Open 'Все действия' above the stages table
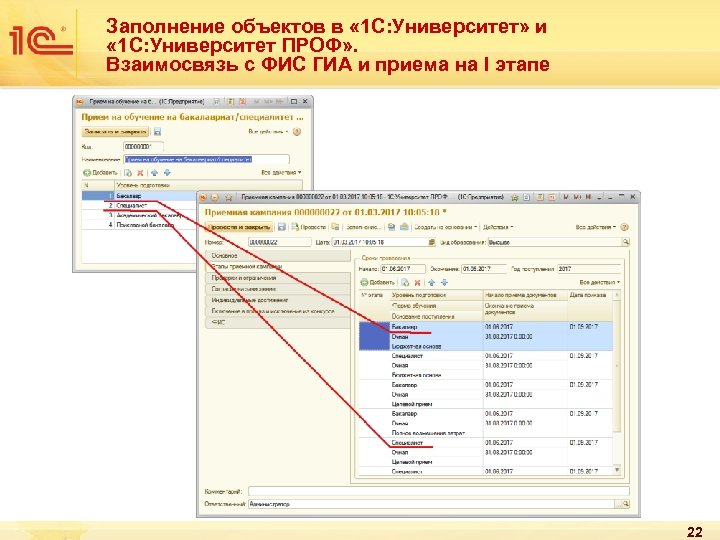 599,282
